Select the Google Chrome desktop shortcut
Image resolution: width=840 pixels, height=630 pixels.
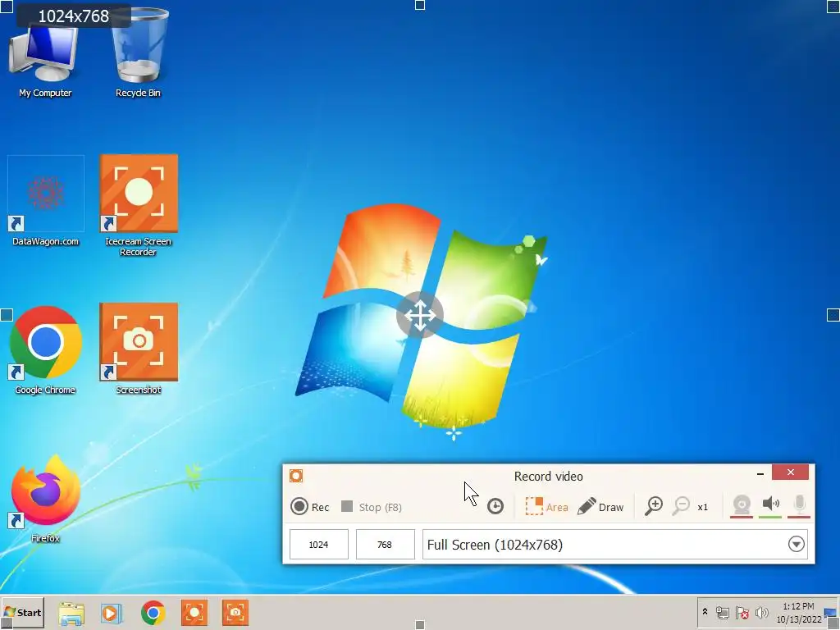click(46, 349)
